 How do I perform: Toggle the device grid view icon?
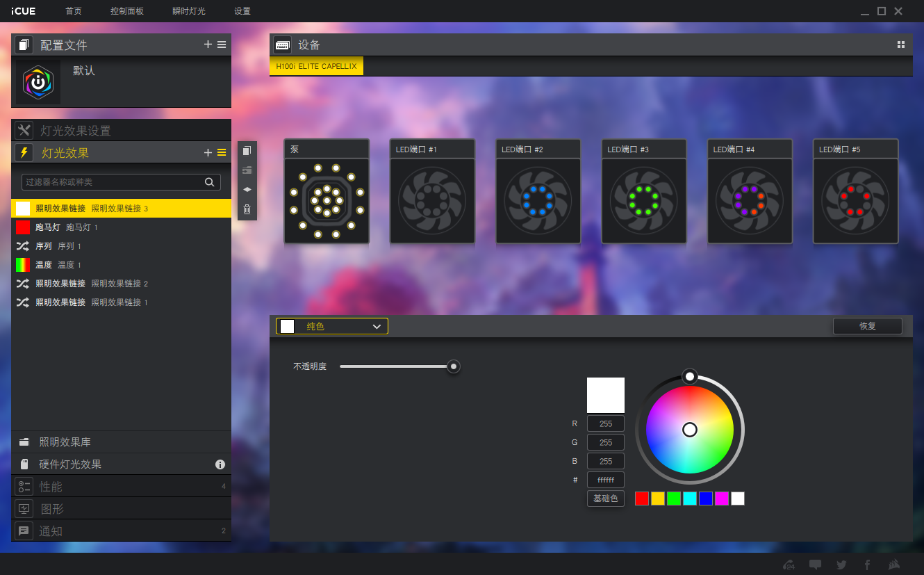[x=901, y=44]
